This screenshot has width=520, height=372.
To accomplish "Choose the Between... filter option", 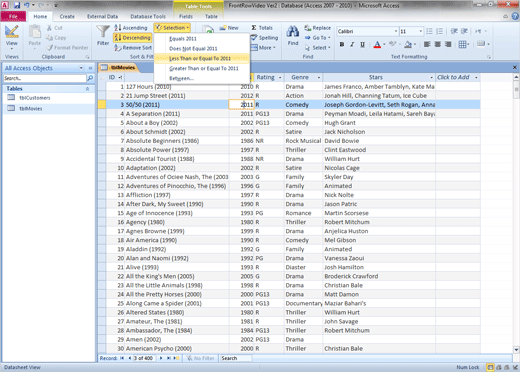I will point(202,78).
